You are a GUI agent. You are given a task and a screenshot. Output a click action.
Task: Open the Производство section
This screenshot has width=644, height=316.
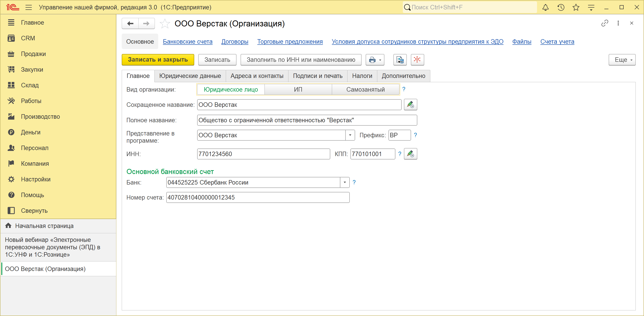click(x=58, y=117)
